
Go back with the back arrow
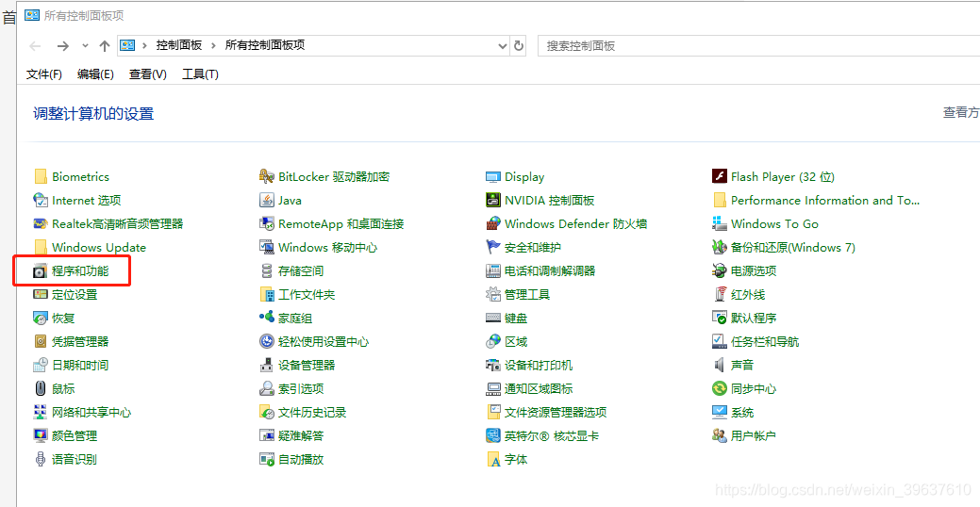(36, 45)
